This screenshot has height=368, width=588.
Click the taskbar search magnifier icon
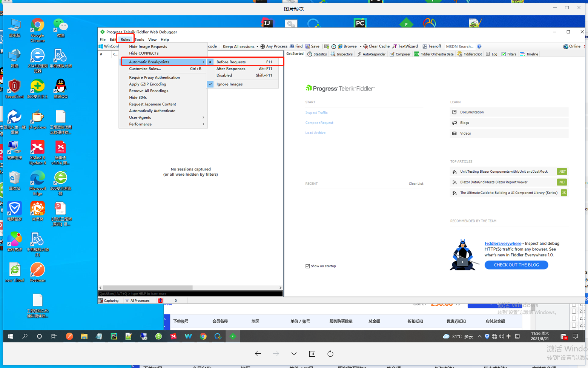[x=25, y=336]
